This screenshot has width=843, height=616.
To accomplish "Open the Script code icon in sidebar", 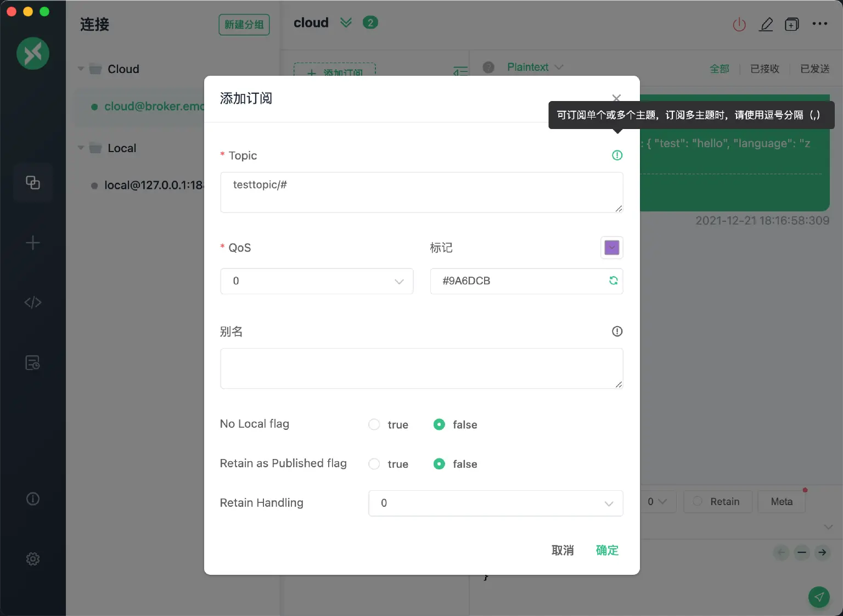I will click(33, 303).
